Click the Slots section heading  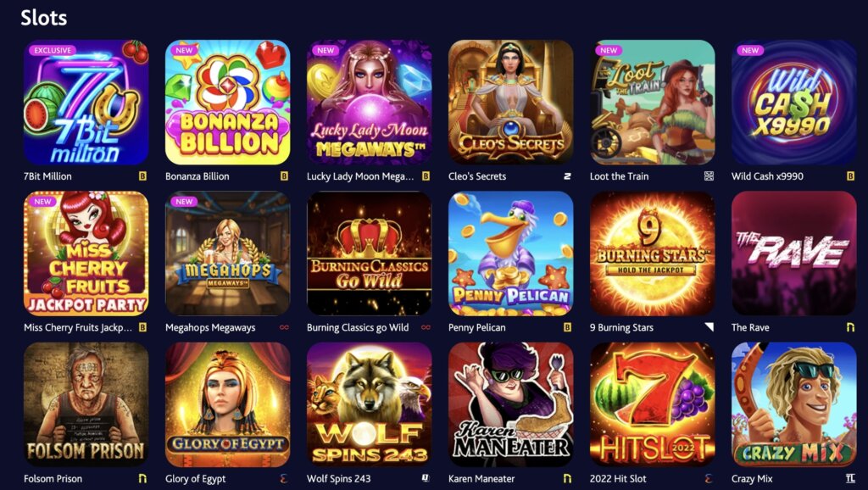tap(44, 18)
